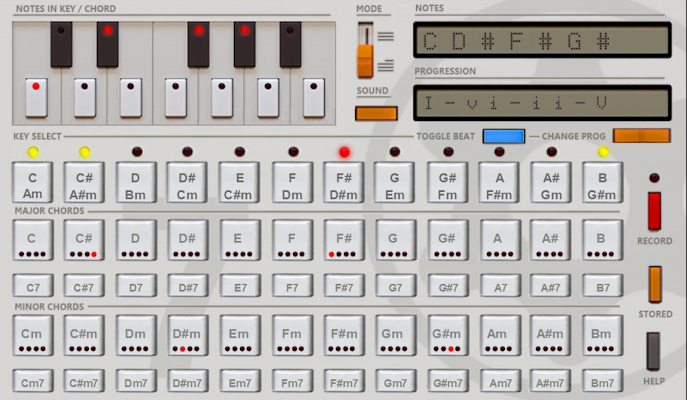Image resolution: width=687 pixels, height=400 pixels.
Task: Click the red RECORD button
Action: click(x=654, y=211)
